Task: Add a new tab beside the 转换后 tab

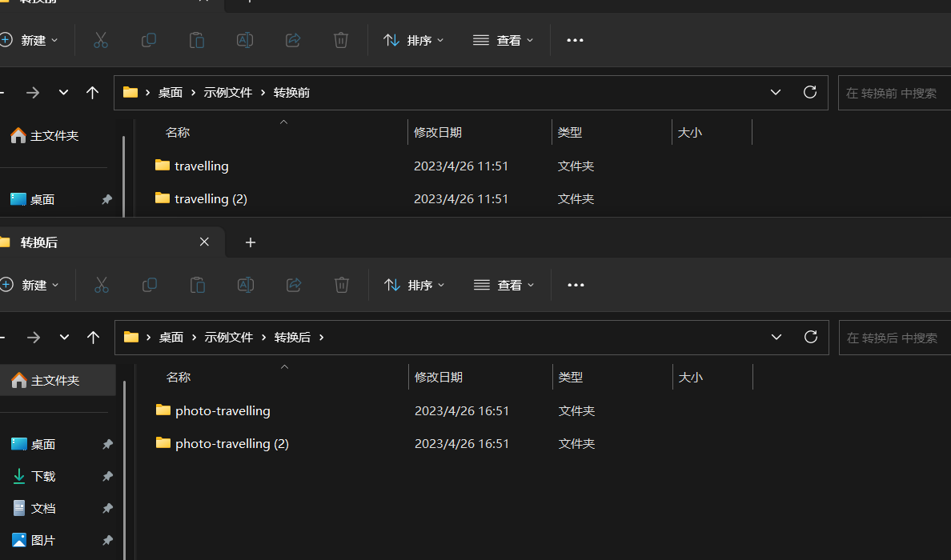Action: 251,242
